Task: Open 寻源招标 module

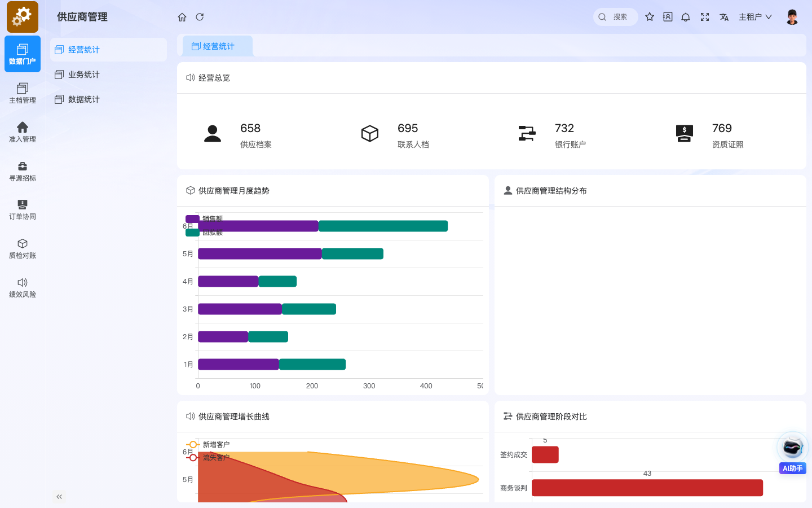Action: (x=23, y=171)
